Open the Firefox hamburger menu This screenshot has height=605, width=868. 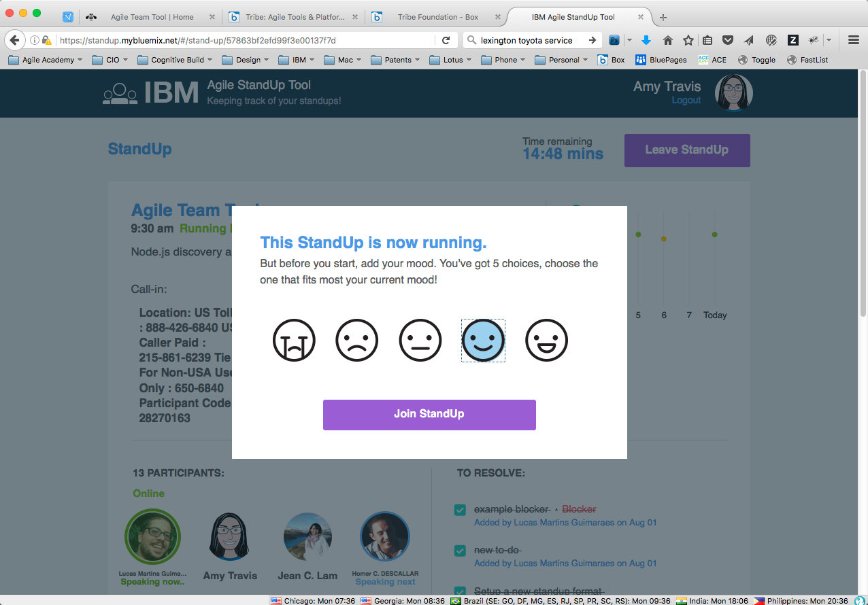(x=854, y=40)
